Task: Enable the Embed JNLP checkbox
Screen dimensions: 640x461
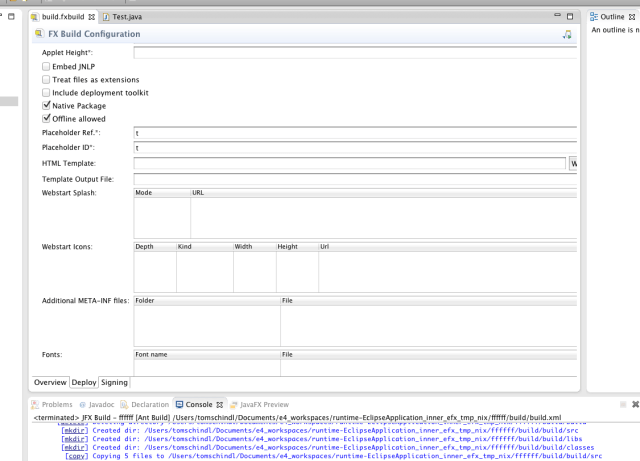Action: coord(46,66)
